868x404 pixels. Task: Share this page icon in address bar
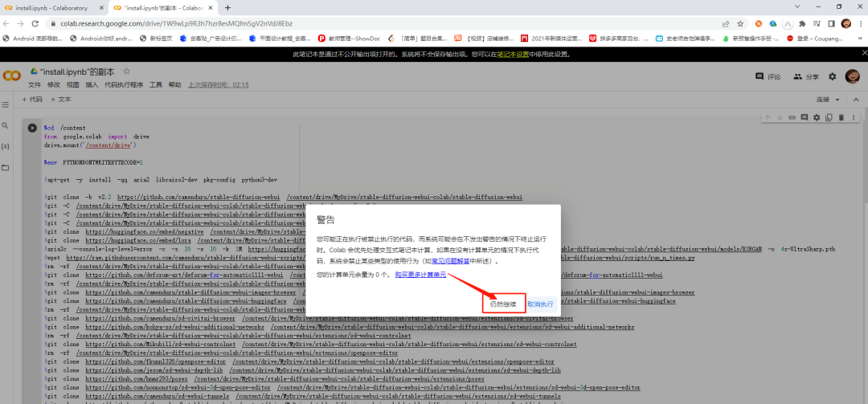[726, 24]
